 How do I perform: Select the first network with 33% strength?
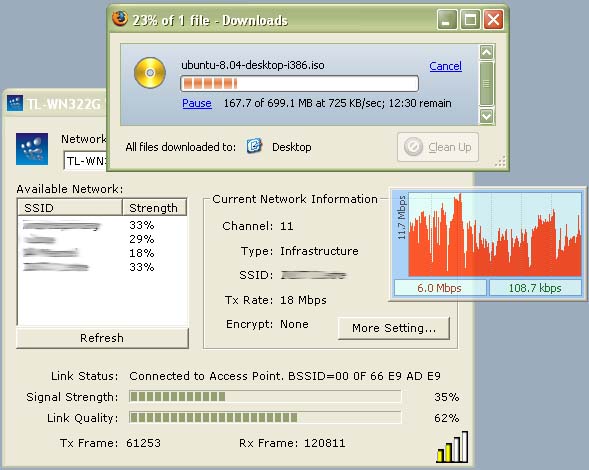point(102,225)
